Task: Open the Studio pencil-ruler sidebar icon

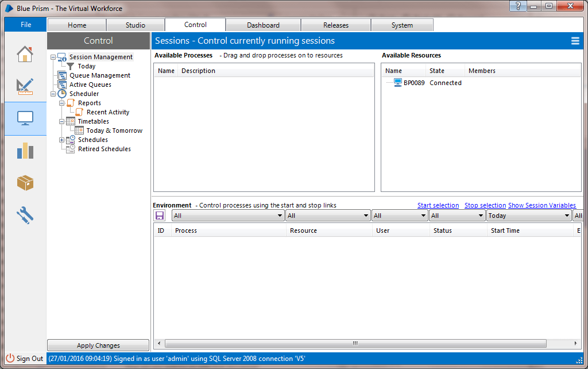Action: (x=25, y=86)
